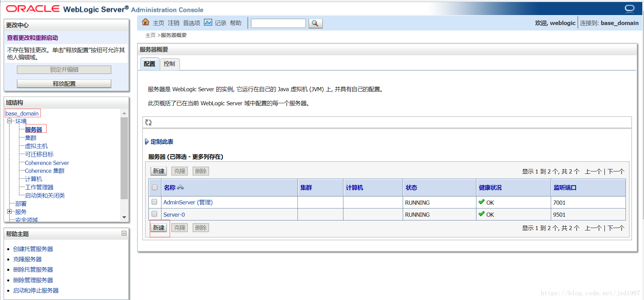
Task: Switch to the 配置 tab
Action: tap(149, 64)
